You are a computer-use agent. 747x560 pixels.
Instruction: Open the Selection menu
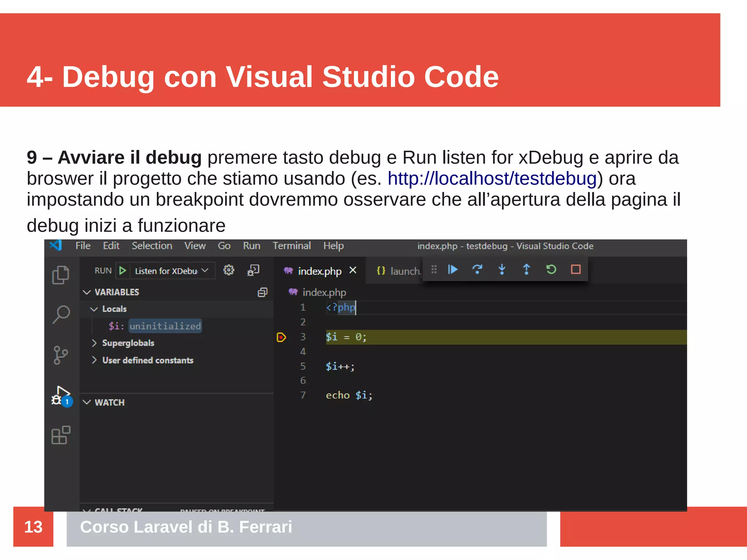(x=152, y=246)
